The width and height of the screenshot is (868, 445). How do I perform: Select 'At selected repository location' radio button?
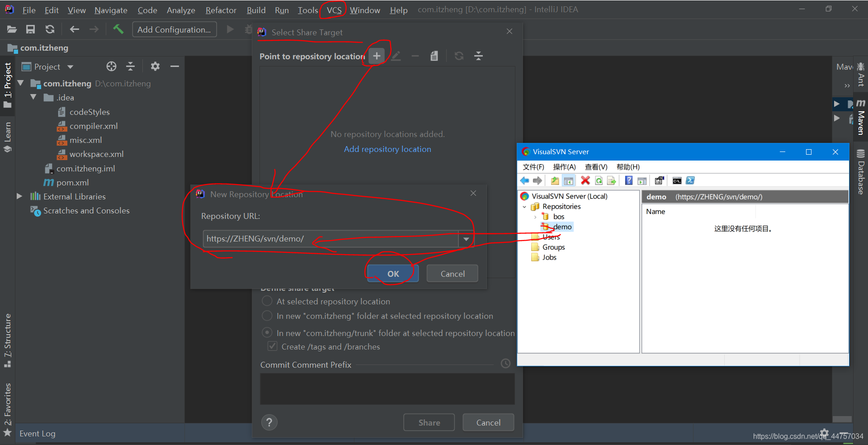(267, 301)
